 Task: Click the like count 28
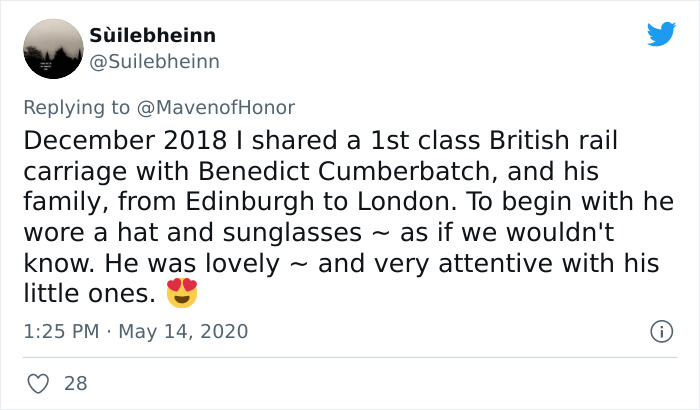coord(74,382)
